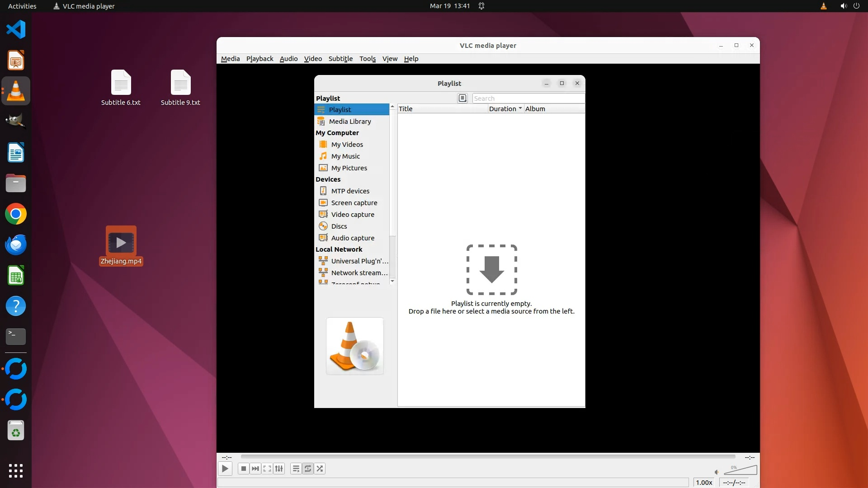Click the volume slider
Screen dimensions: 868x488
pyautogui.click(x=741, y=471)
